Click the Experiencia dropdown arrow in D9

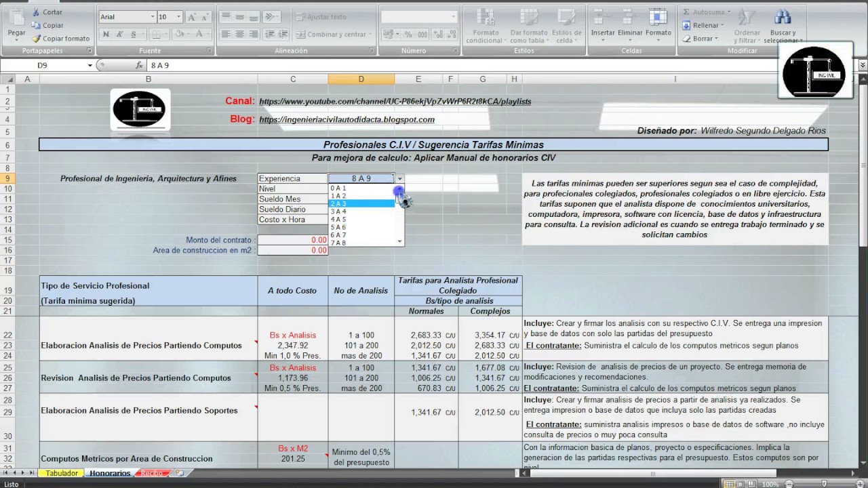(x=399, y=179)
